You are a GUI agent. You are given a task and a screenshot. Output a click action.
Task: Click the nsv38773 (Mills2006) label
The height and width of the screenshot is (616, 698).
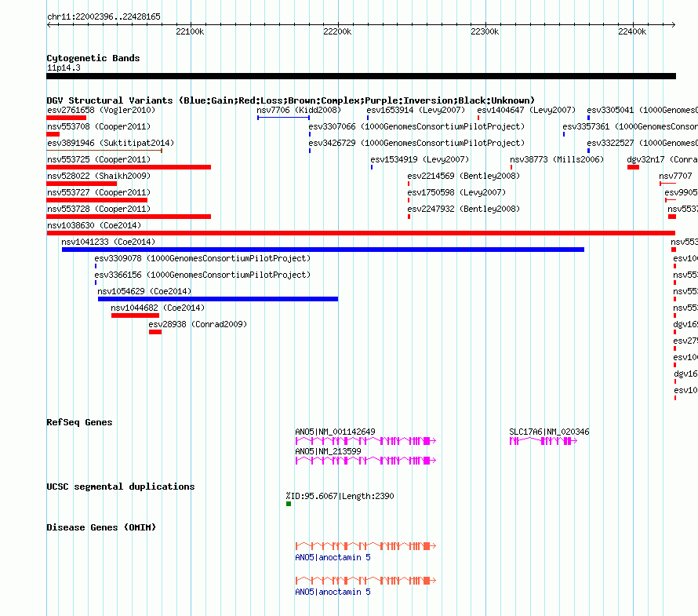tap(557, 159)
